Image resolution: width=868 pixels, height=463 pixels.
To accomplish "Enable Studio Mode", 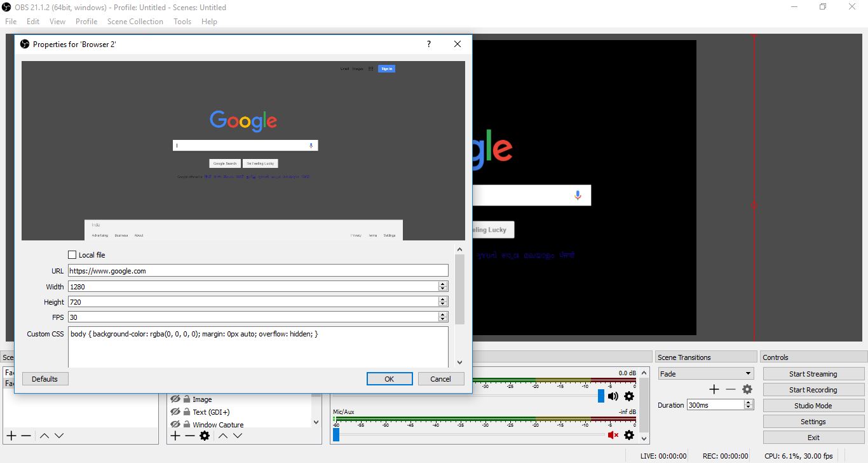I will pyautogui.click(x=813, y=406).
